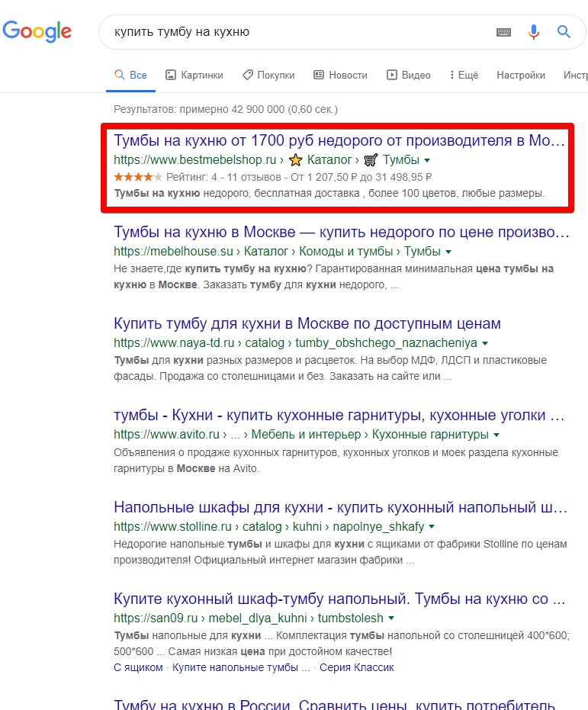Expand dropdown arrow for avito.ru result

pos(496,435)
